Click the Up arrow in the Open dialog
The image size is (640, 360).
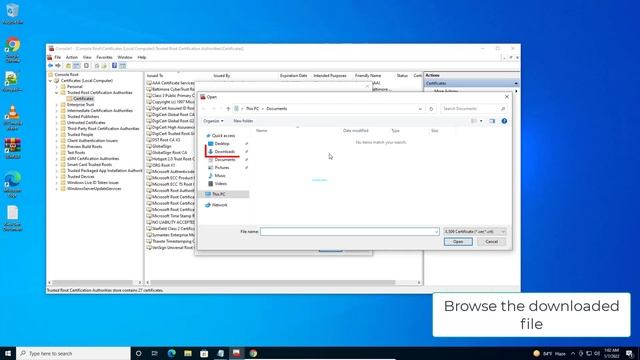(228, 109)
